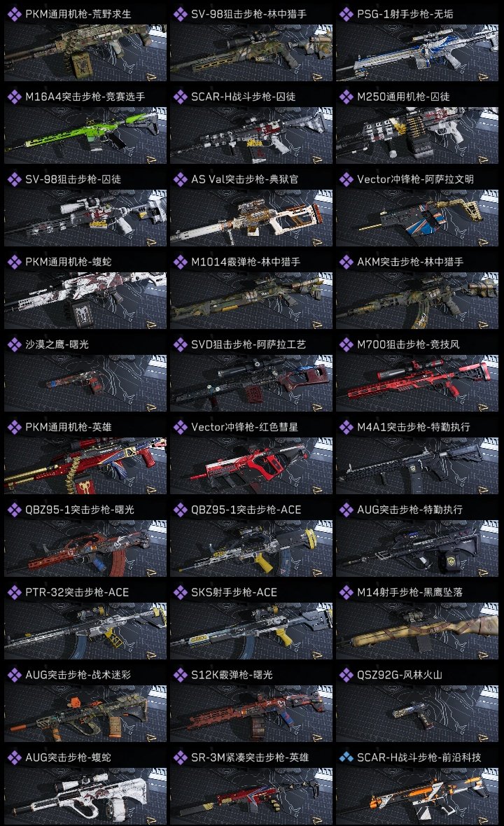This screenshot has height=826, width=504.
Task: Open the SR-3M紧凑突击步枪-英雄 skin label
Action: point(250,757)
